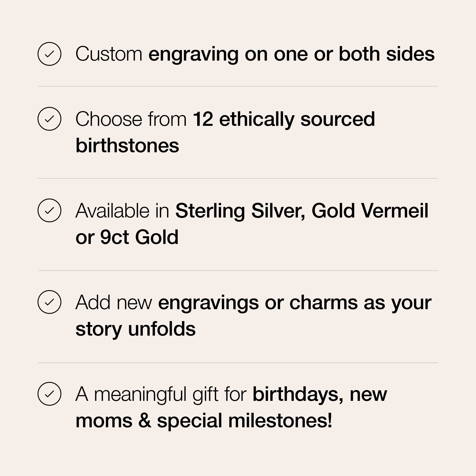476x476 pixels.
Task: Click the bold text 'engraving on one or both sides'
Action: (x=291, y=54)
